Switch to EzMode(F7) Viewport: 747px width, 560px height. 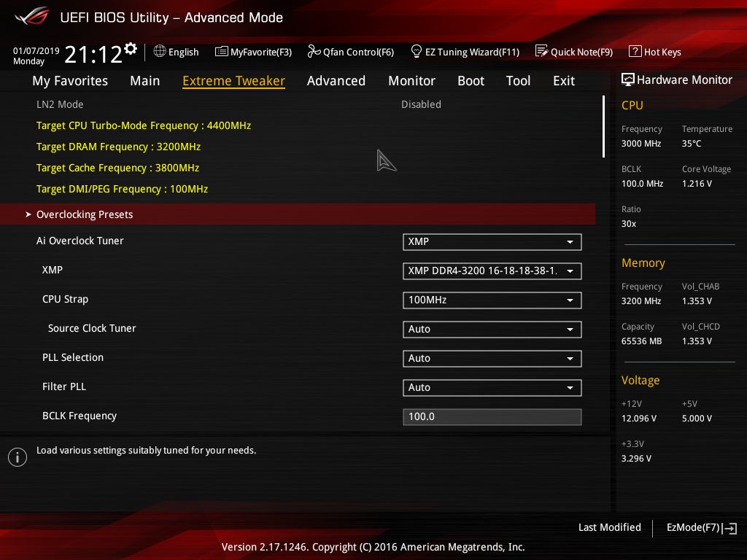(702, 528)
